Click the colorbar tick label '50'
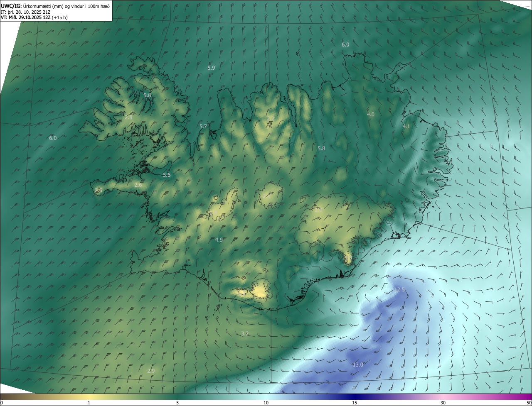 tap(529, 403)
